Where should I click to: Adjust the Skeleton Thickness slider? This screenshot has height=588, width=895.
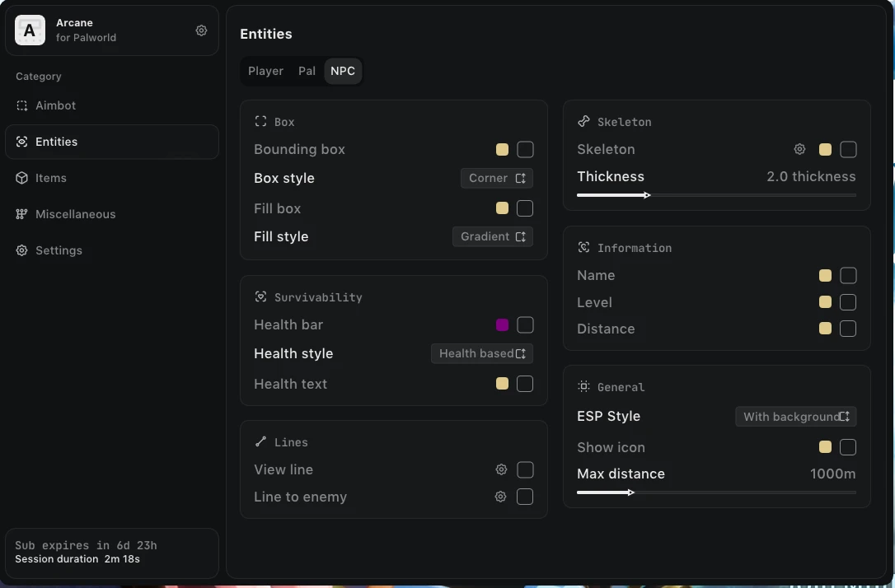(x=716, y=195)
